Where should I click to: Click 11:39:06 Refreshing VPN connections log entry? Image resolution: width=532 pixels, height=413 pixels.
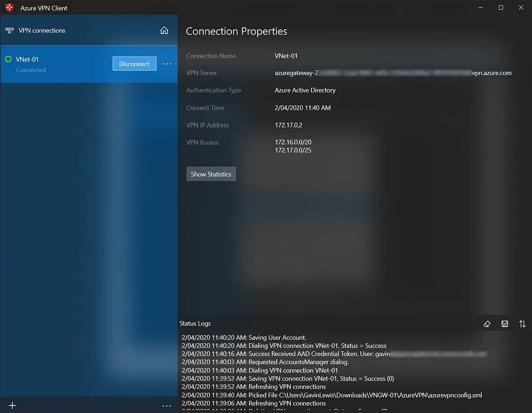(254, 403)
